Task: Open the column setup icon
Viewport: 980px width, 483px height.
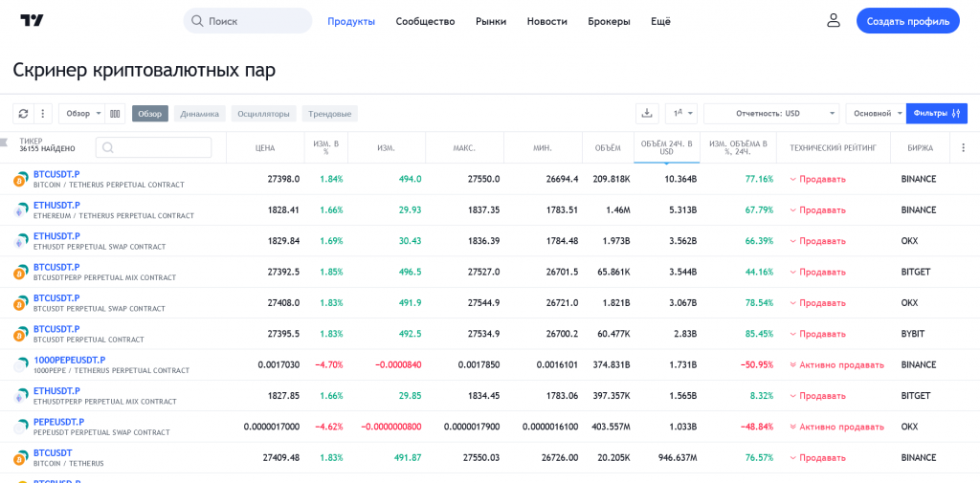Action: click(x=115, y=114)
